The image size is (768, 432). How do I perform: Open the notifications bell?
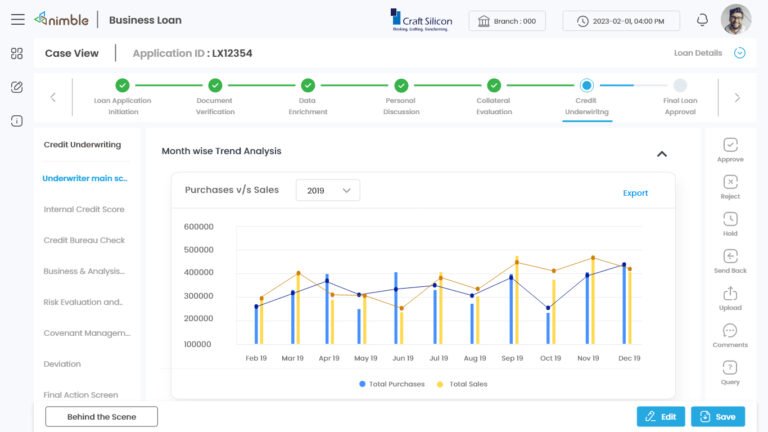[702, 20]
